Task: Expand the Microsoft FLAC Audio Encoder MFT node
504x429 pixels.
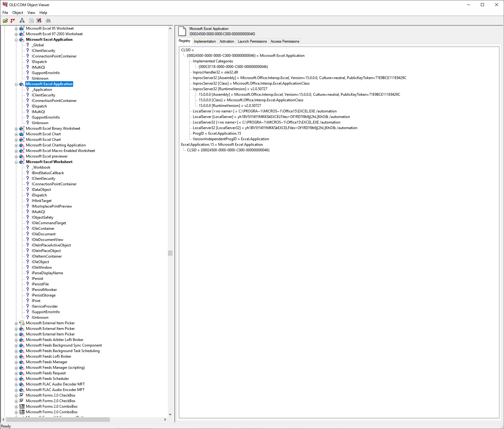Action: tap(16, 390)
